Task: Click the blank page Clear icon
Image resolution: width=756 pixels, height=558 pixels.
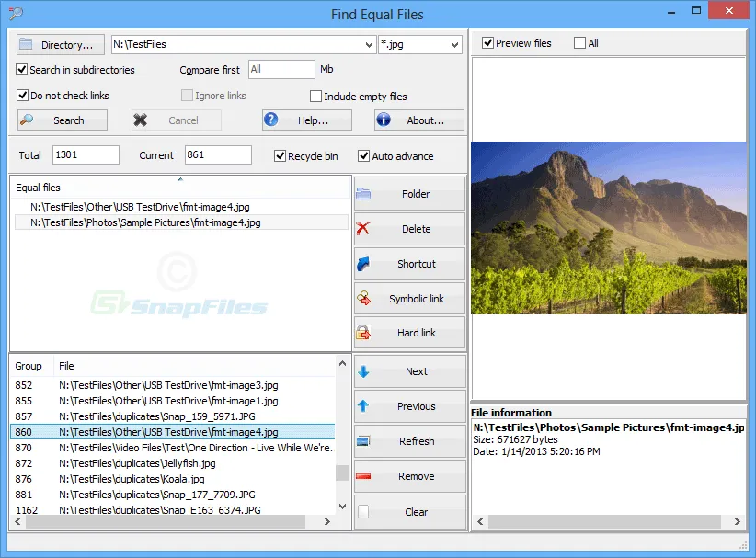Action: (x=363, y=511)
